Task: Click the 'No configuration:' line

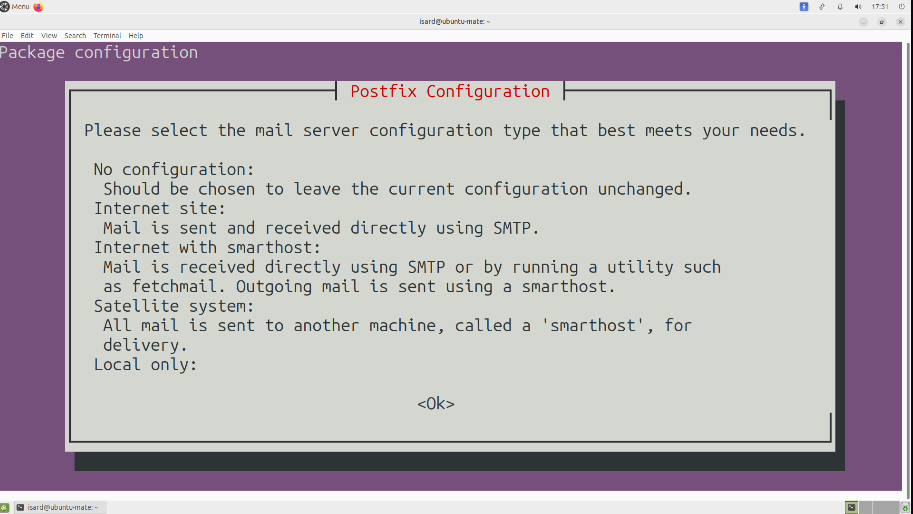Action: tap(174, 169)
